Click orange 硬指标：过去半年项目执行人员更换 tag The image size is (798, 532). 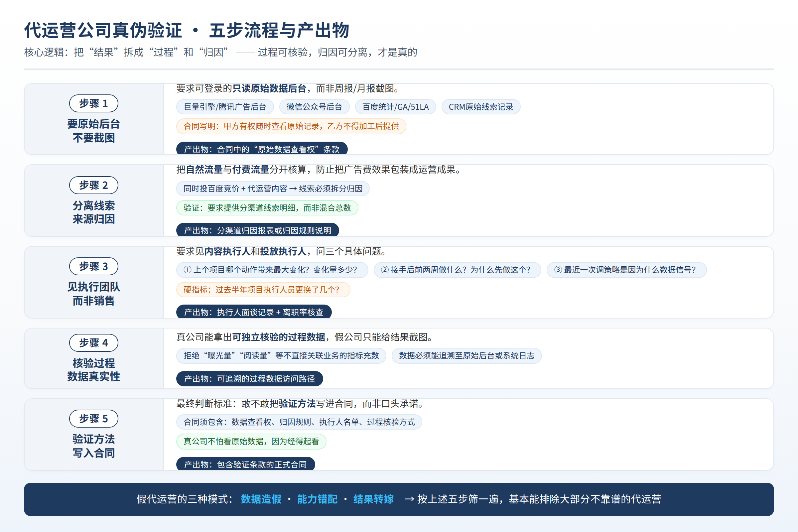click(x=263, y=290)
